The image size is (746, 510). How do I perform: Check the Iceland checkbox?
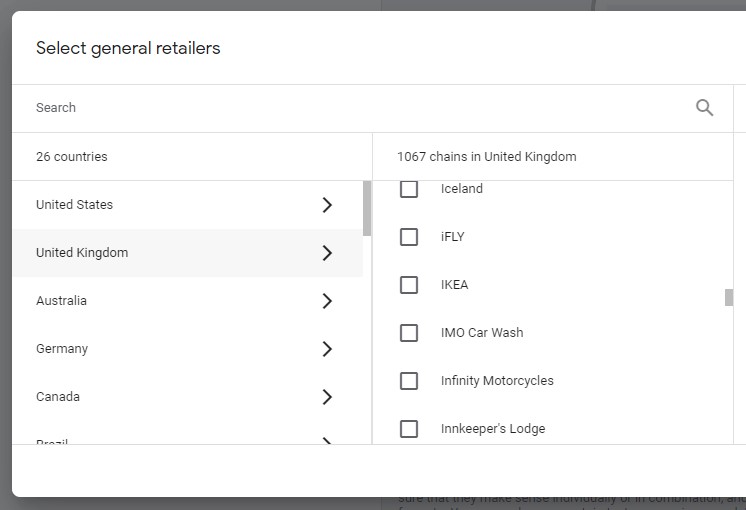pos(409,189)
